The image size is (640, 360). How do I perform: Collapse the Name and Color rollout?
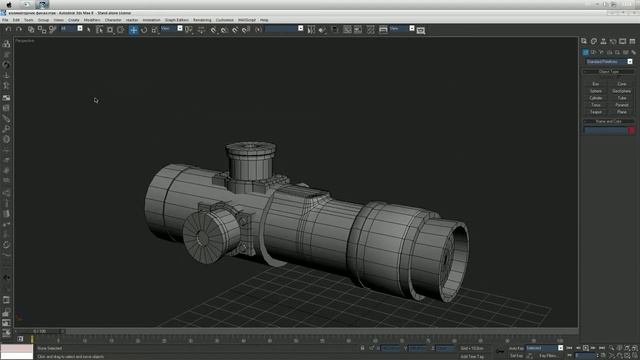[x=609, y=121]
